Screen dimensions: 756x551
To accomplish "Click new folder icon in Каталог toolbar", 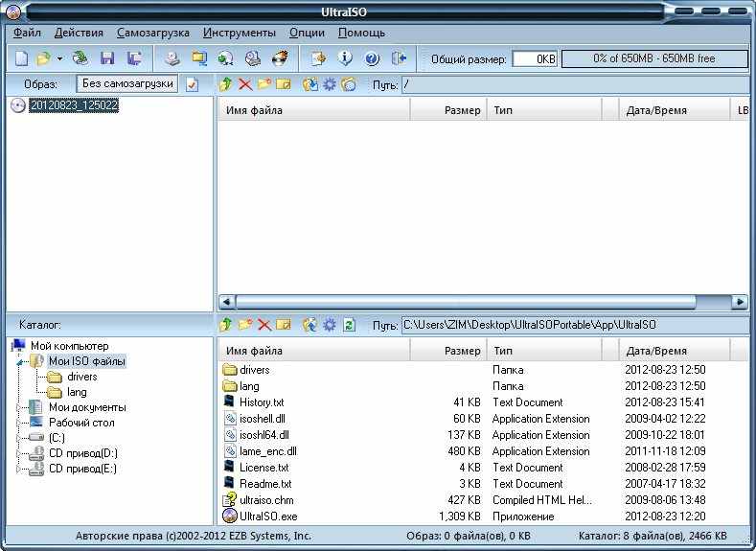I will point(245,325).
